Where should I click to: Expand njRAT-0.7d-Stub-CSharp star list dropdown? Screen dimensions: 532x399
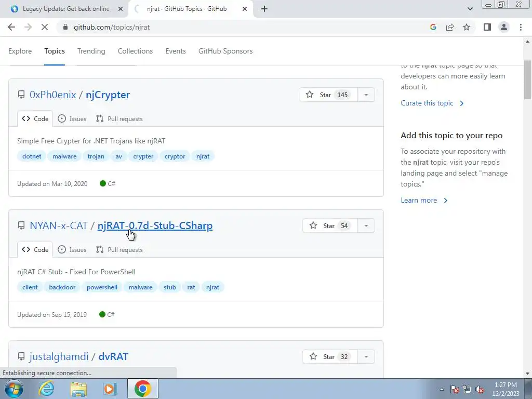click(366, 226)
